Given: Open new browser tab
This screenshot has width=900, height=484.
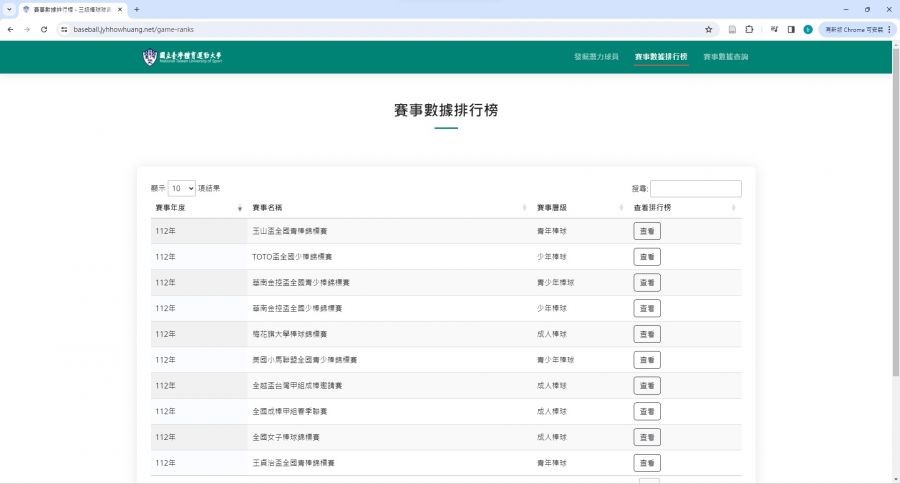Looking at the screenshot, I should tap(136, 9).
